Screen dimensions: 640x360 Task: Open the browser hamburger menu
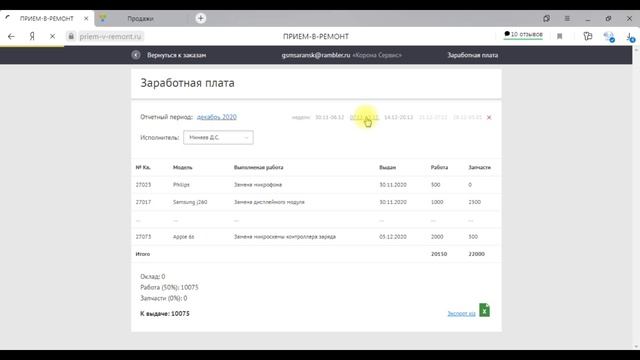point(567,18)
